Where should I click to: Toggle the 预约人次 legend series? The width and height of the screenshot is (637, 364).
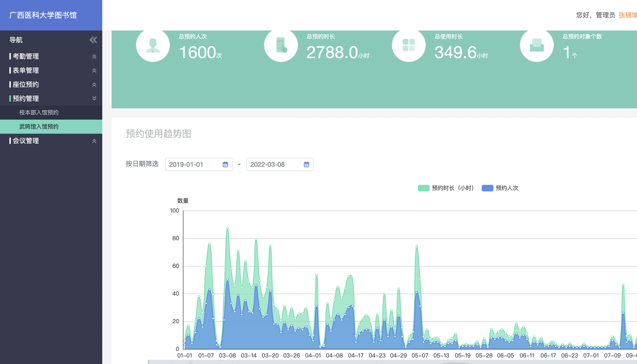(x=507, y=188)
